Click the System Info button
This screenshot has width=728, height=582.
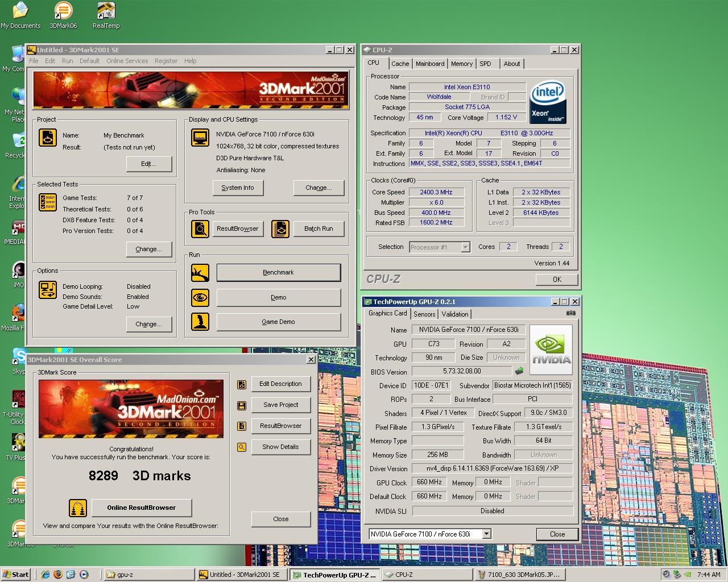[x=238, y=188]
